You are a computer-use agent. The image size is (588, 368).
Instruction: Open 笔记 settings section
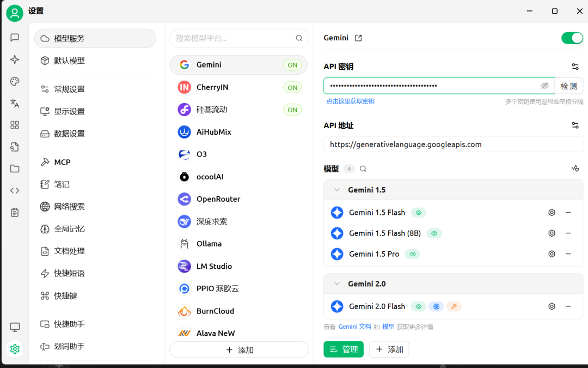[x=95, y=184]
